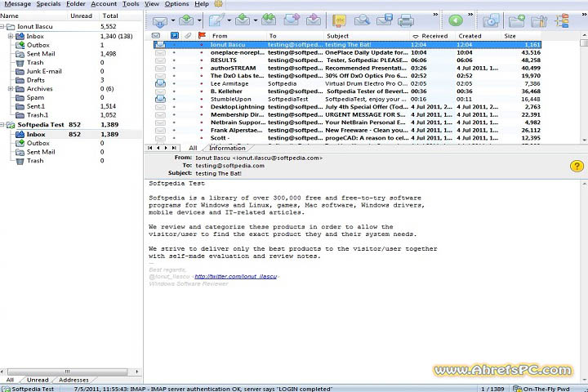The height and width of the screenshot is (392, 588).
Task: Open the Get new mail dropdown arrow
Action: (x=173, y=20)
